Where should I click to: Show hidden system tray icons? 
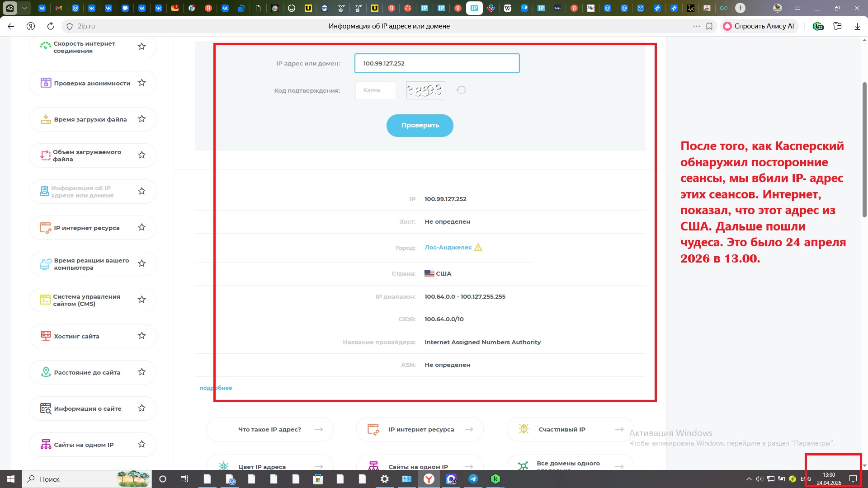(x=749, y=479)
